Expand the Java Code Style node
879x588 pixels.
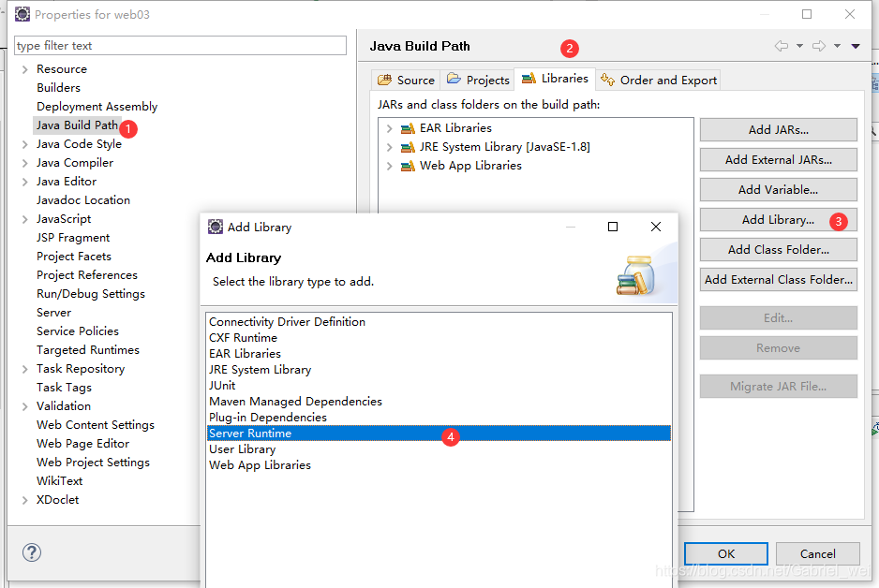tap(24, 144)
